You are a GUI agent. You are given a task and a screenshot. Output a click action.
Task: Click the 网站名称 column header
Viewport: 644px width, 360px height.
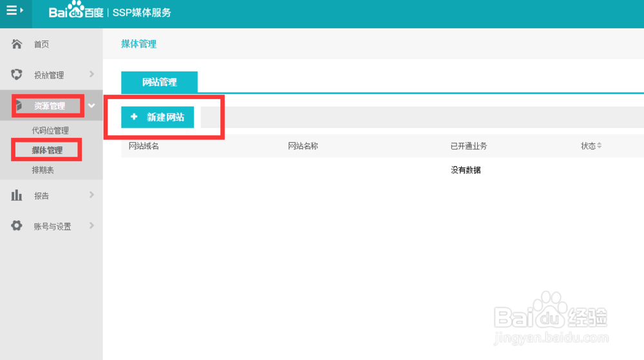(x=303, y=146)
